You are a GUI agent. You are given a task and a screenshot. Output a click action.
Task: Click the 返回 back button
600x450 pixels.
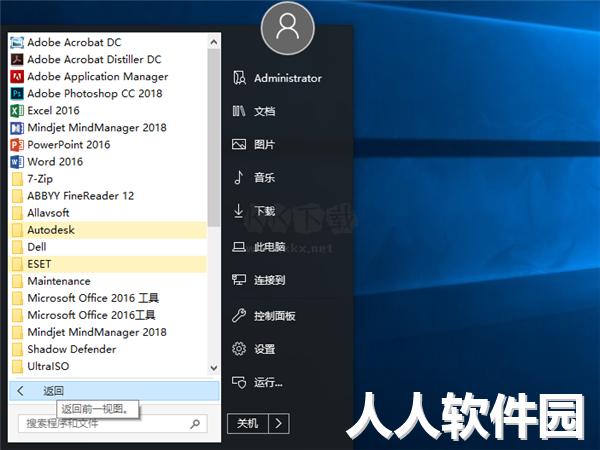pyautogui.click(x=114, y=391)
